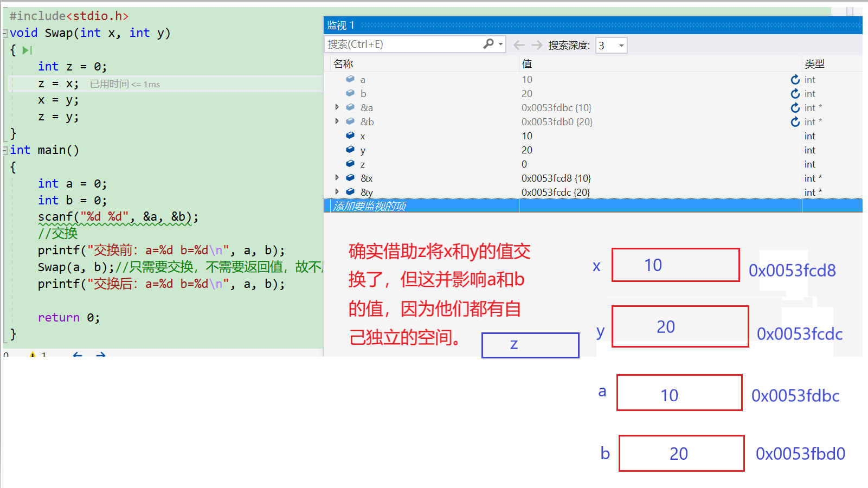Image resolution: width=868 pixels, height=488 pixels.
Task: Select the value 20 of variable y
Action: [x=527, y=150]
